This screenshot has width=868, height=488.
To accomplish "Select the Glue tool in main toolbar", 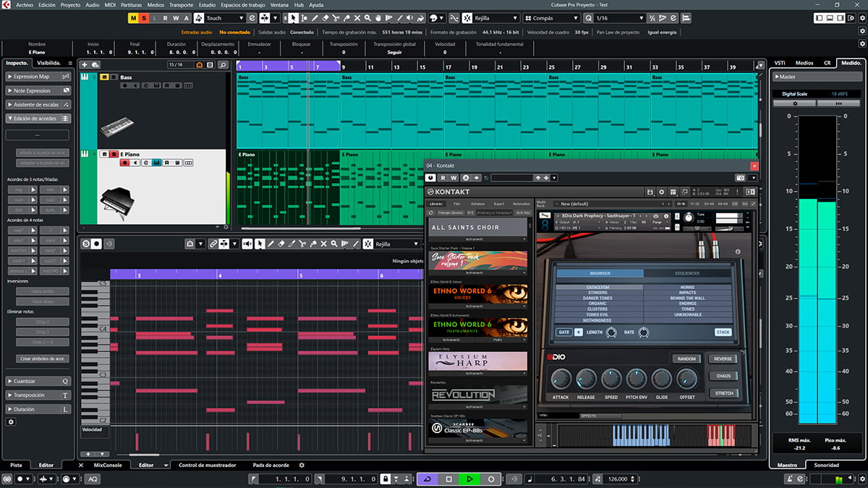I will pyautogui.click(x=346, y=17).
